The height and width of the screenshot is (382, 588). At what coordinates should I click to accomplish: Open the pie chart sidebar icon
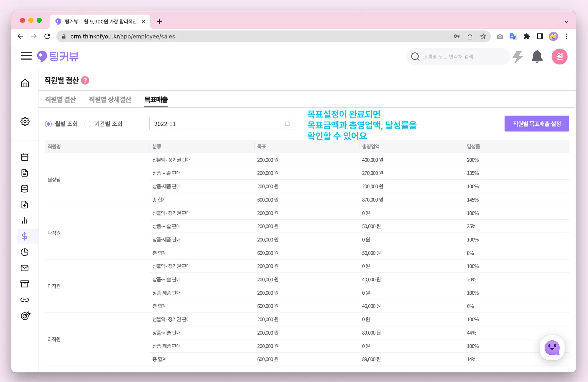25,252
